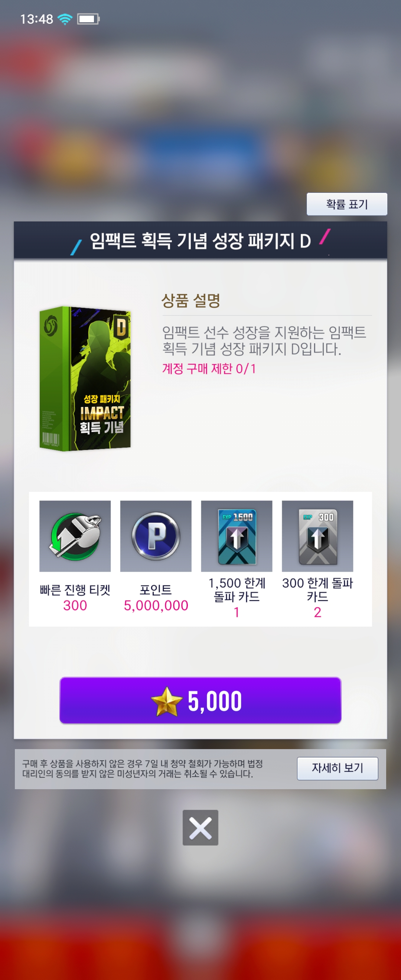Tap the Wi-Fi status icon
The width and height of the screenshot is (401, 980).
65,19
